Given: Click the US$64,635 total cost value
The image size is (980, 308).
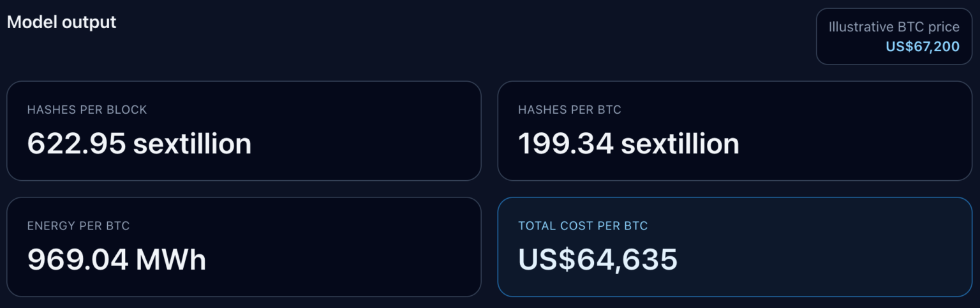Looking at the screenshot, I should [597, 260].
